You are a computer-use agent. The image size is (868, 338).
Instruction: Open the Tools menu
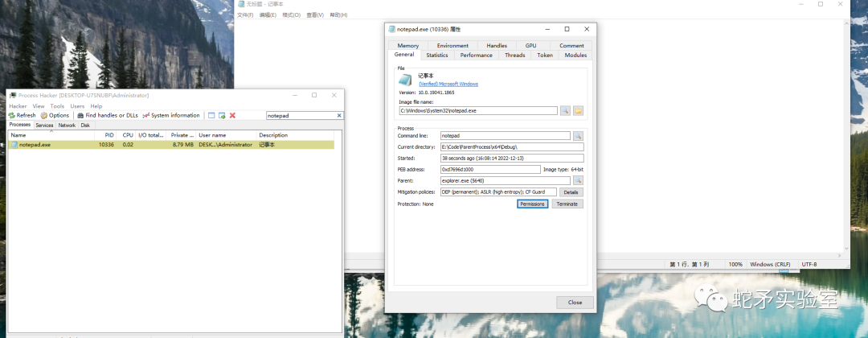[x=57, y=106]
